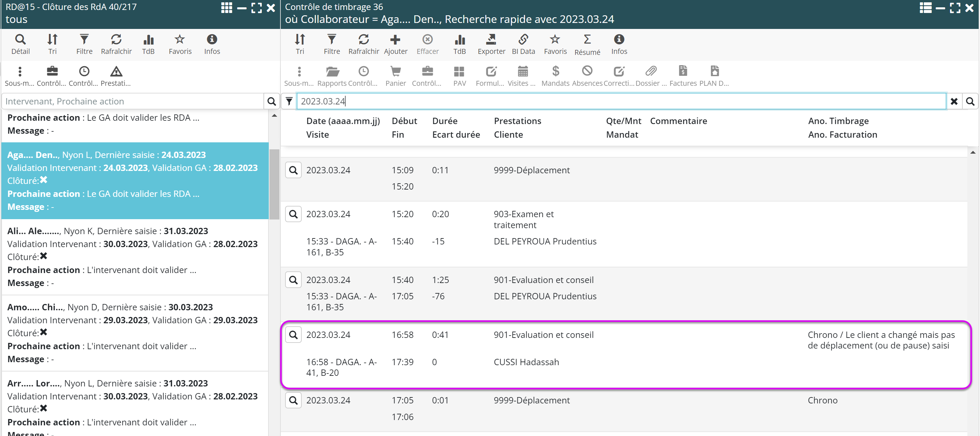Screen dimensions: 980x436
Task: Open the detail magnifier for the 16:58 entry
Action: pyautogui.click(x=293, y=335)
